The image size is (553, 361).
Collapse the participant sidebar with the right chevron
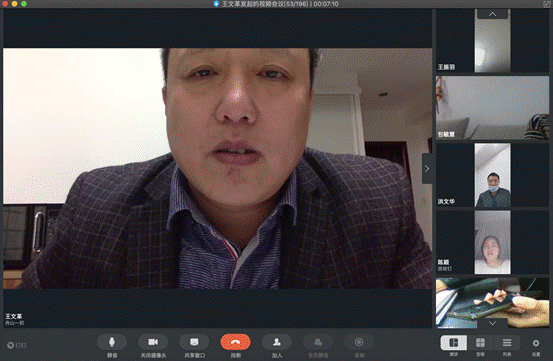[427, 169]
